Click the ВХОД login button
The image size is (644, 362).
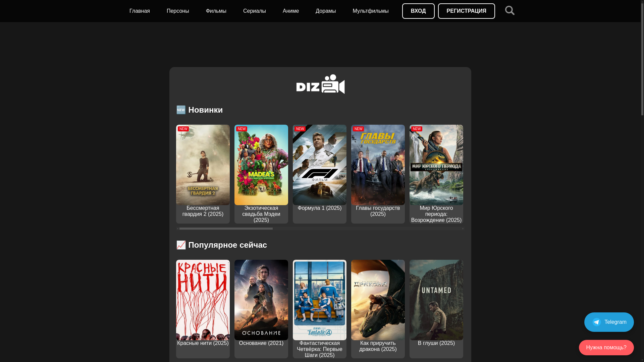(x=418, y=11)
